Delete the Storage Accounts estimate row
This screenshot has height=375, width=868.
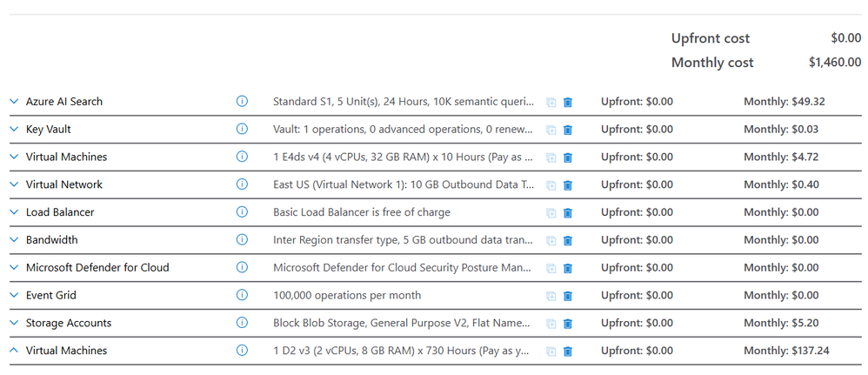click(x=568, y=324)
